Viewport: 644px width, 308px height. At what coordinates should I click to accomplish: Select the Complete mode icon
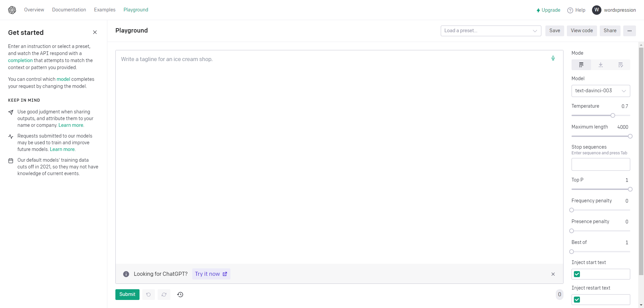click(581, 65)
